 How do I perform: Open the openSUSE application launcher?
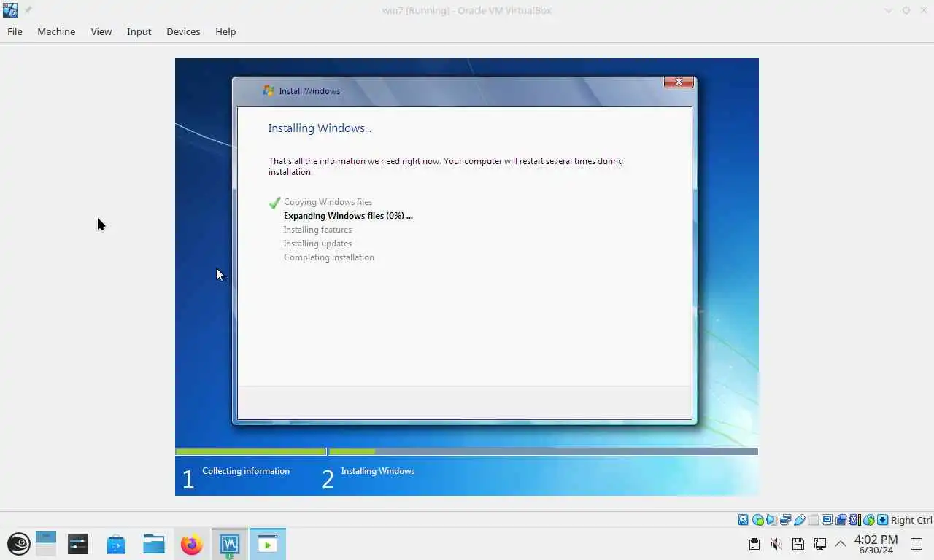coord(18,544)
